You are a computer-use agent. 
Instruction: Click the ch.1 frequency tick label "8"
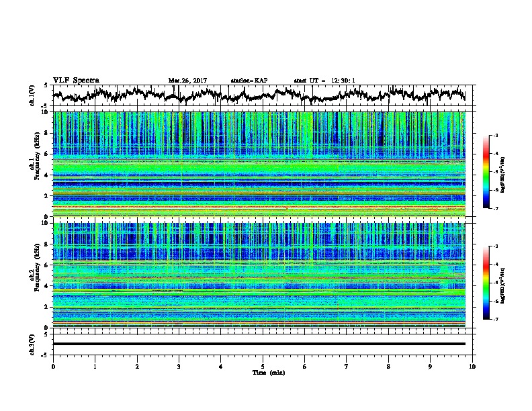point(46,133)
